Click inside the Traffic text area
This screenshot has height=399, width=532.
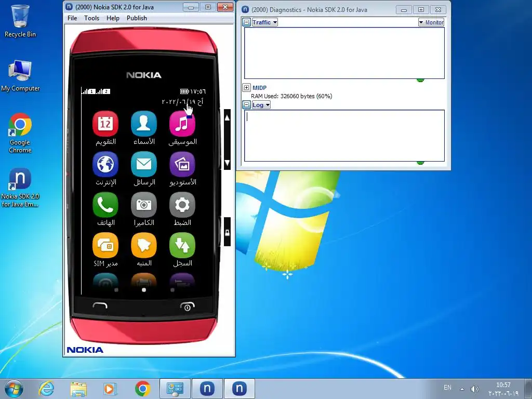(x=344, y=53)
